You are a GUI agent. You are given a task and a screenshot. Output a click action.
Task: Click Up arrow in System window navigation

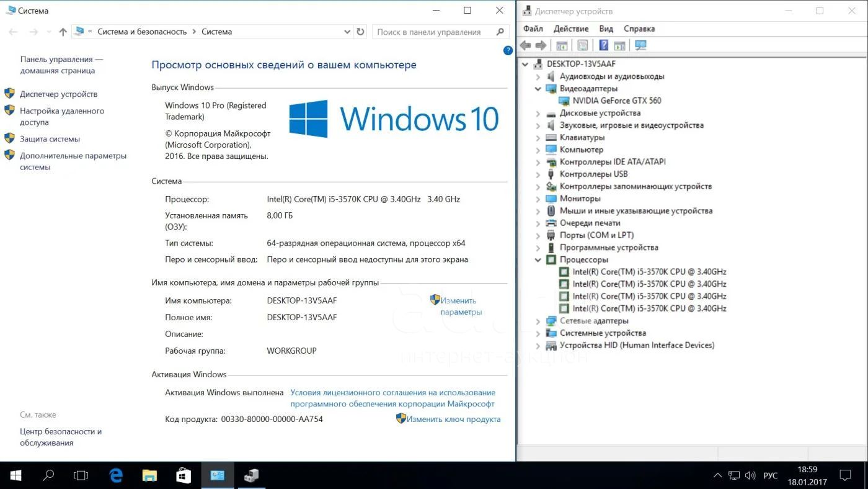tap(63, 32)
